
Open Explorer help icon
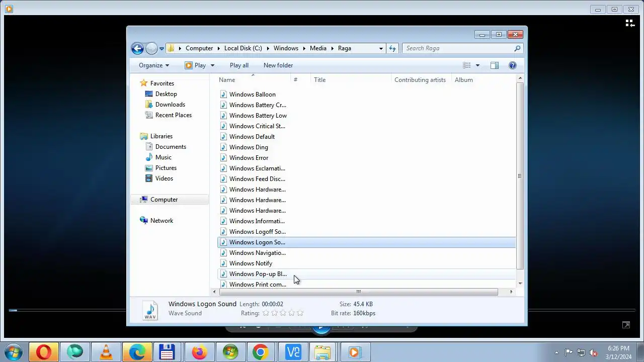click(x=513, y=65)
